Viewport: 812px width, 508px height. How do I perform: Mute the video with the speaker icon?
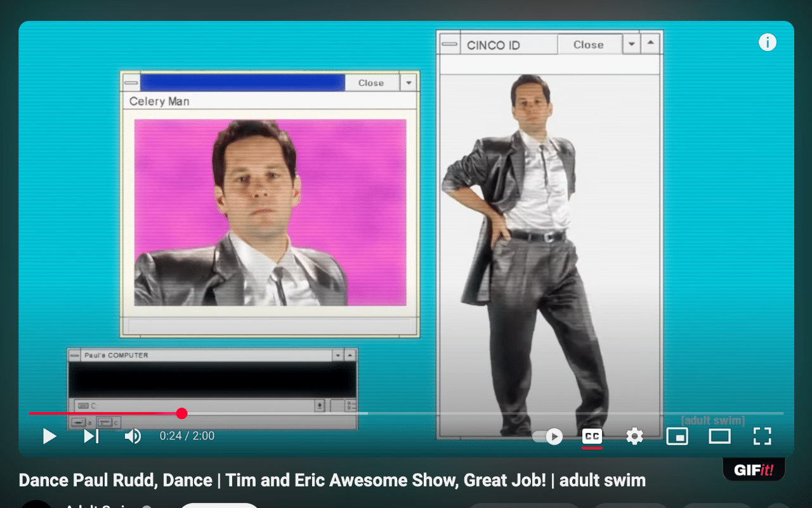pos(133,436)
